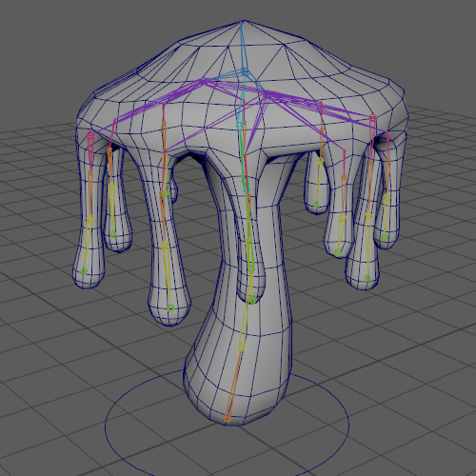Select the blue joint at the cap center
This screenshot has width=476, height=476.
[x=245, y=71]
